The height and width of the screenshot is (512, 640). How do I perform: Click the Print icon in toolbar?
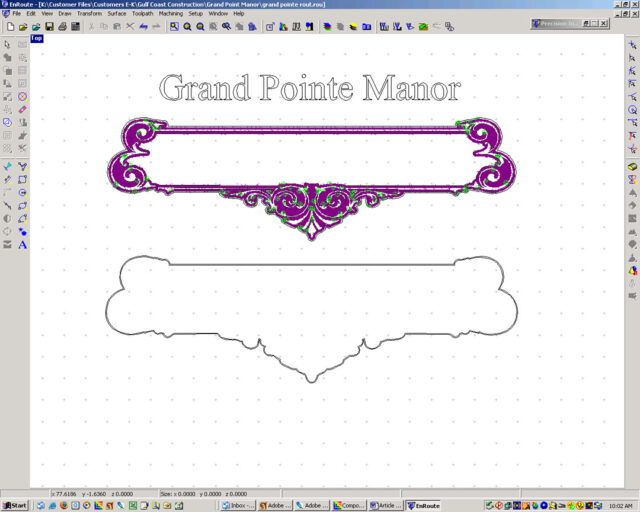62,27
